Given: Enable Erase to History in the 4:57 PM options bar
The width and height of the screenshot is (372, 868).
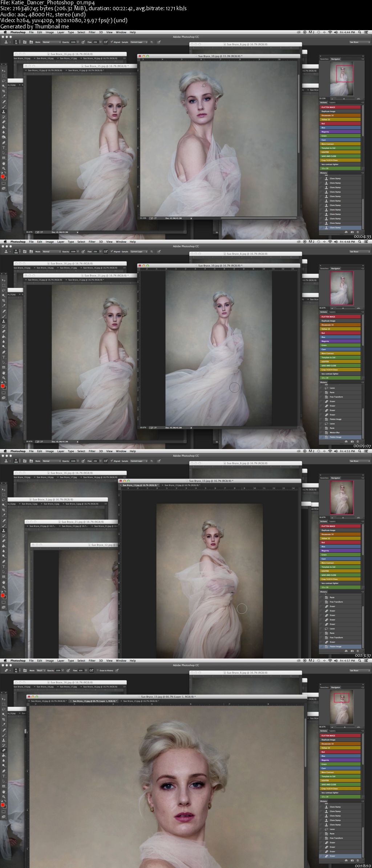Looking at the screenshot, I should [98, 670].
